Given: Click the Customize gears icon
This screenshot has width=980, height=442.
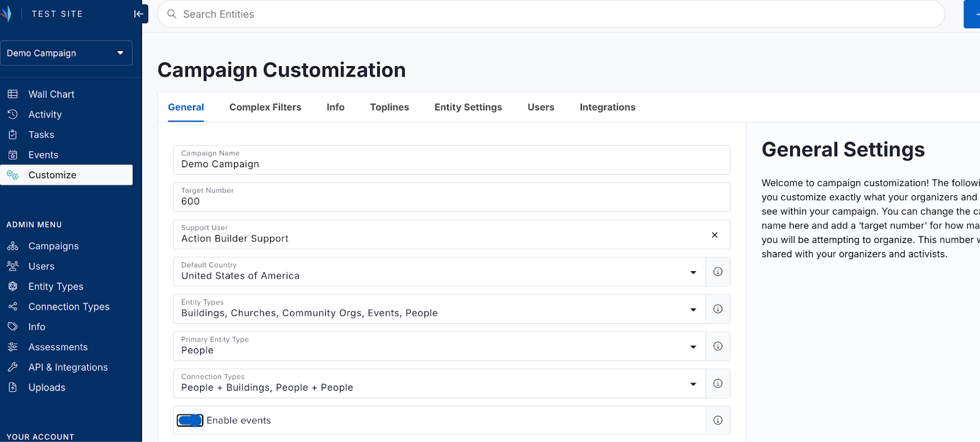Looking at the screenshot, I should [x=12, y=175].
